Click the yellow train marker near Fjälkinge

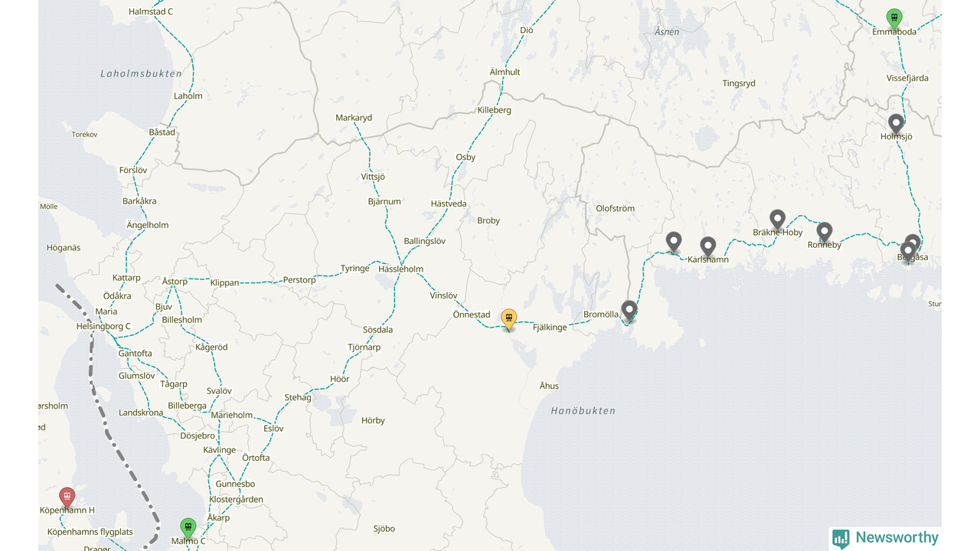(x=508, y=318)
